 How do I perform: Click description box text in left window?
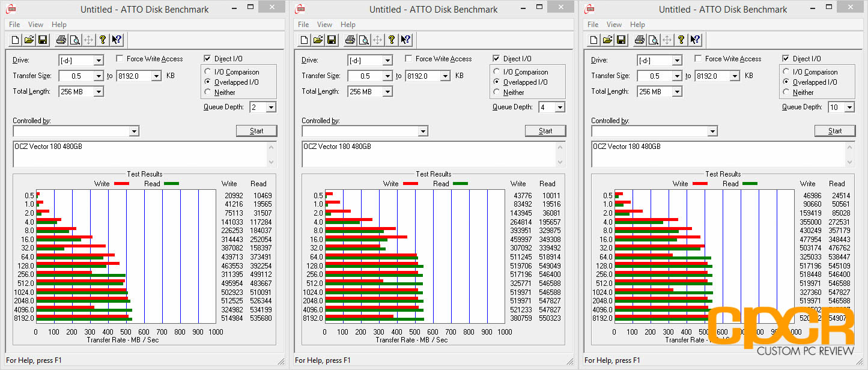49,147
